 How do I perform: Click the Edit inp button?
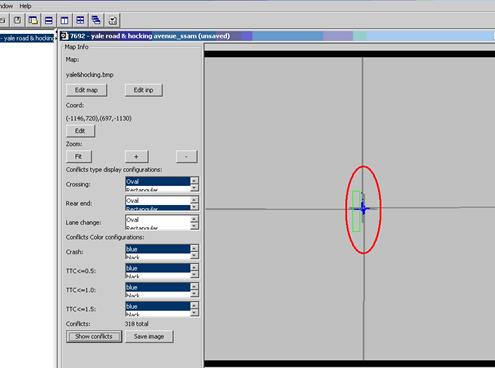[x=144, y=90]
